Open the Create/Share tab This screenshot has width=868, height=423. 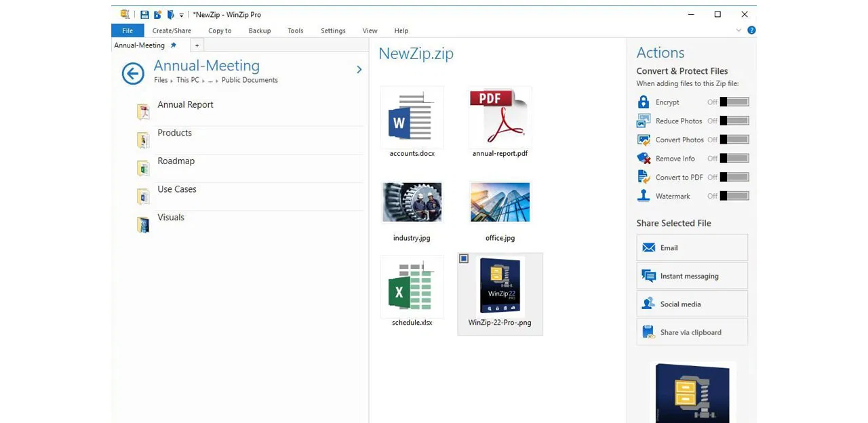[172, 31]
